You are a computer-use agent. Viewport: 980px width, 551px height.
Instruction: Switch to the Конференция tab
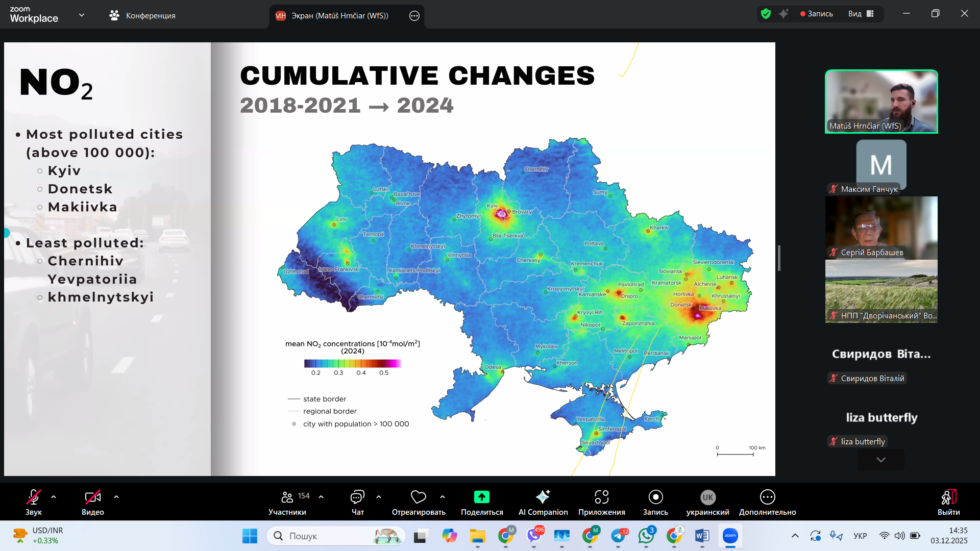(142, 15)
